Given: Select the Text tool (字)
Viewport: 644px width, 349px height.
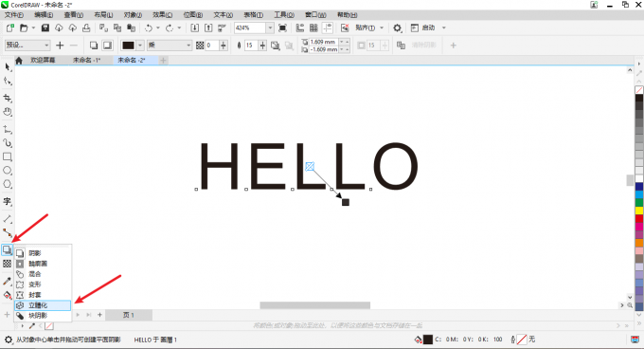Looking at the screenshot, I should point(8,201).
